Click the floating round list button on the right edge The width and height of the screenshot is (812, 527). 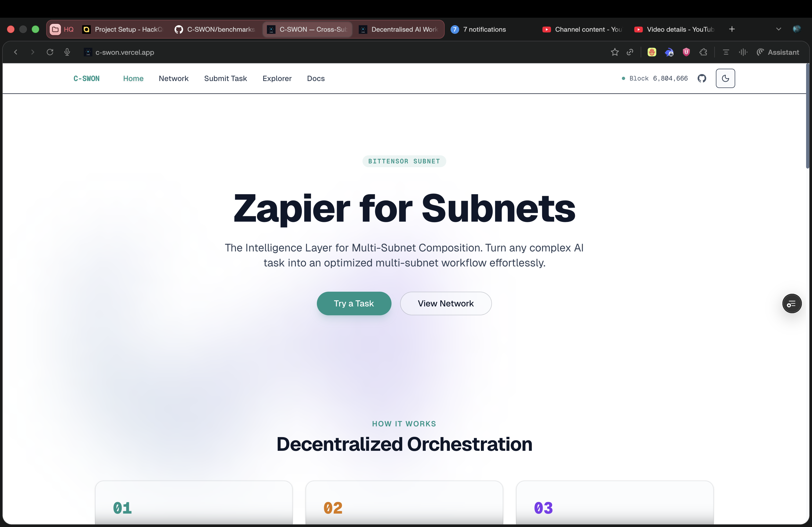pos(792,303)
